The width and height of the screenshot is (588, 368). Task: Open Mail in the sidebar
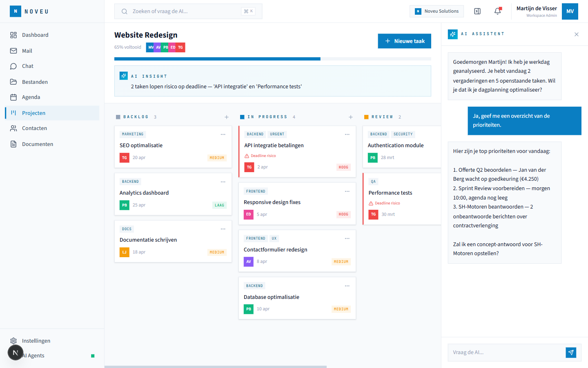point(27,51)
